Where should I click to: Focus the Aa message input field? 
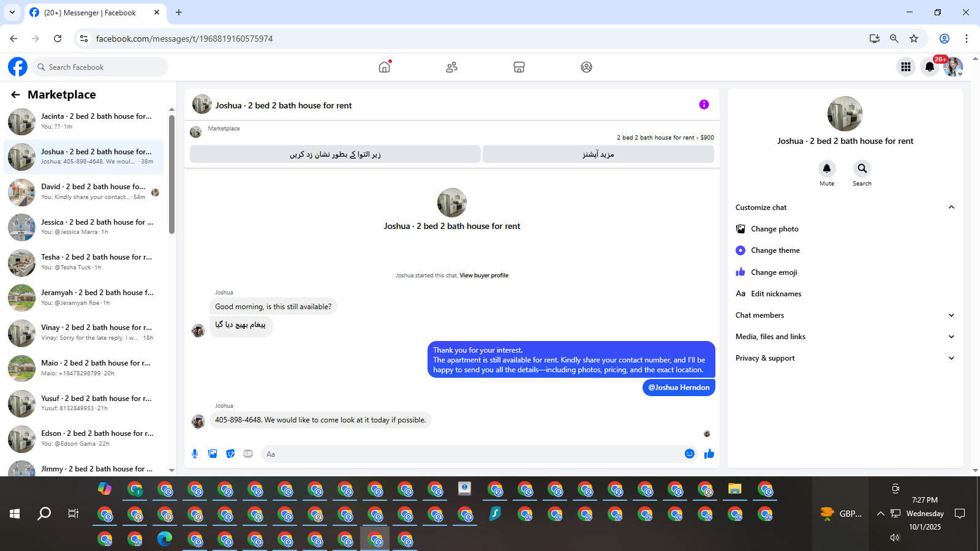[x=472, y=454]
